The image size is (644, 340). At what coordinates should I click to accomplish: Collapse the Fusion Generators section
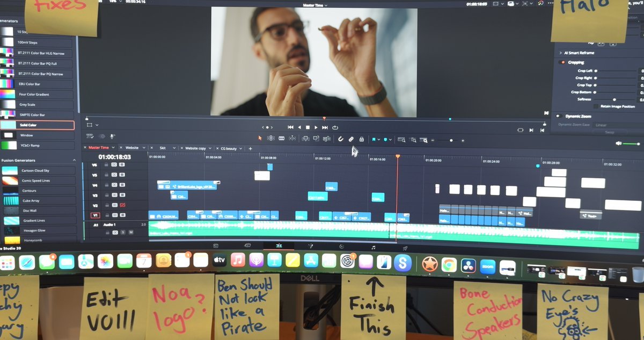[74, 160]
